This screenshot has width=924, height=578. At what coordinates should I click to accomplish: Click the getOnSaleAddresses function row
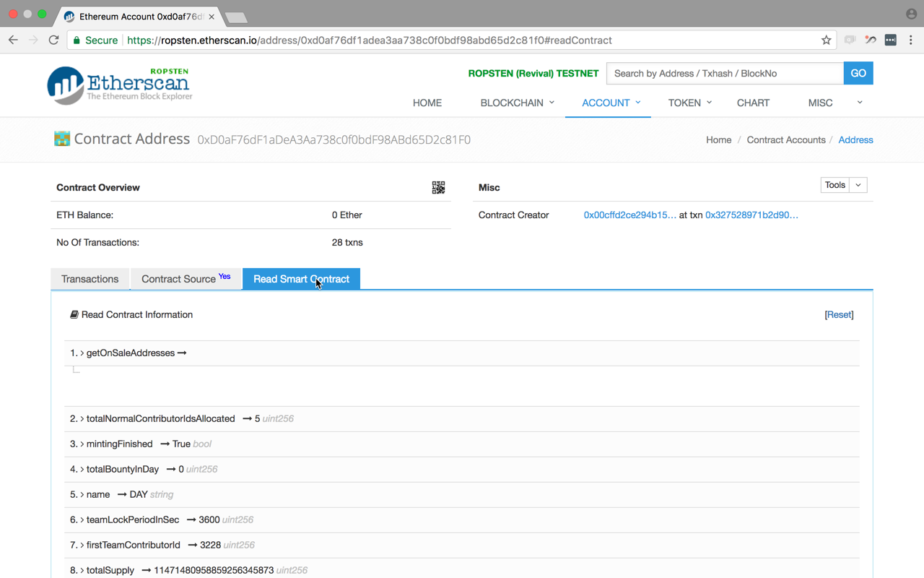pyautogui.click(x=462, y=353)
